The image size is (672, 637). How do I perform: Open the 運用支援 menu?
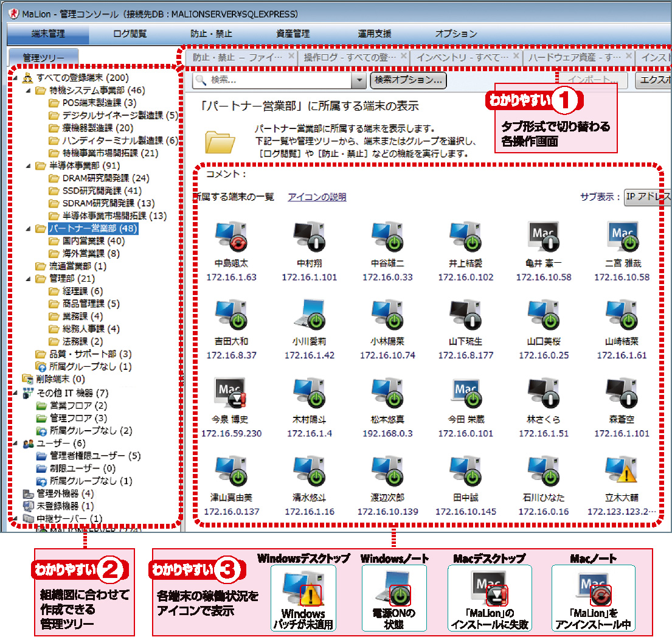pyautogui.click(x=375, y=34)
